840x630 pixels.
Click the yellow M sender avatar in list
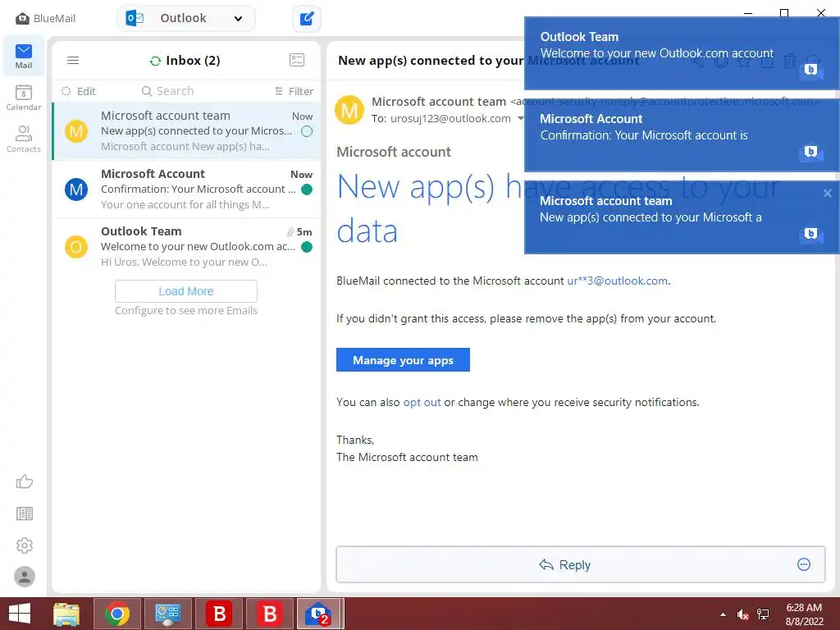click(x=76, y=131)
